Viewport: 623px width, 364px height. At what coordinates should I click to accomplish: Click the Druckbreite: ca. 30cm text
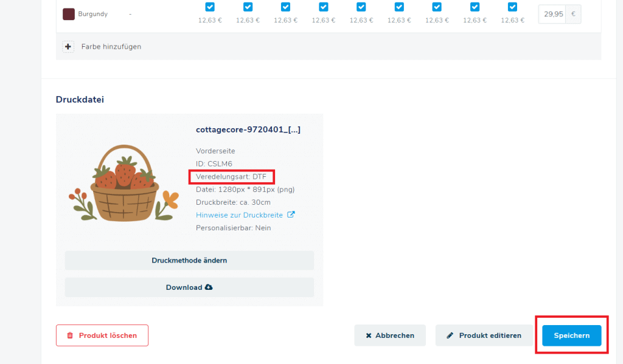click(233, 202)
